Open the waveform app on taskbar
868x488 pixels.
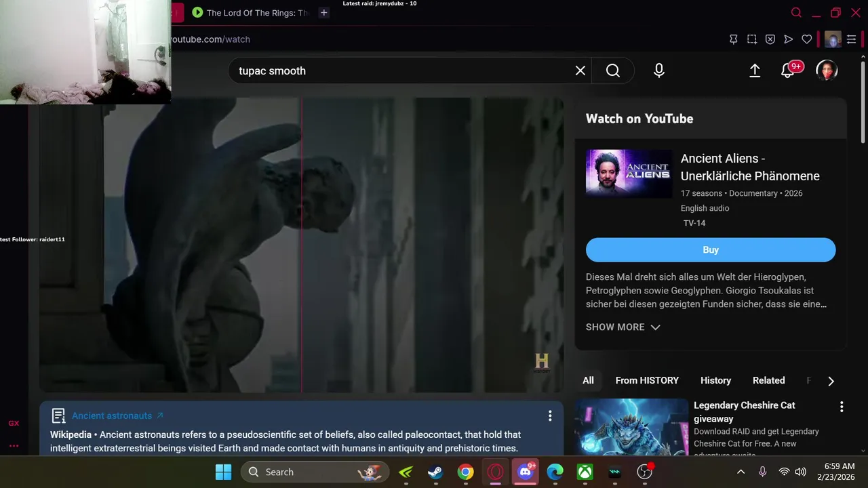(x=614, y=472)
